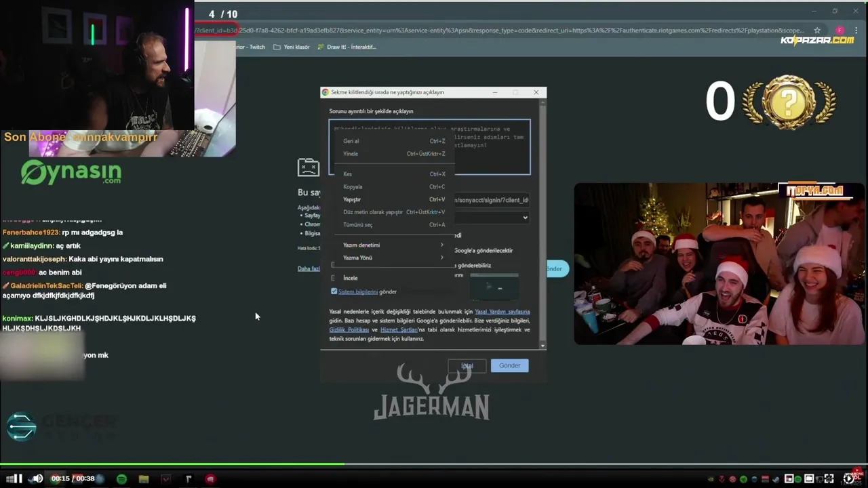
Task: Click the Gönder button in dialog
Action: [x=509, y=365]
